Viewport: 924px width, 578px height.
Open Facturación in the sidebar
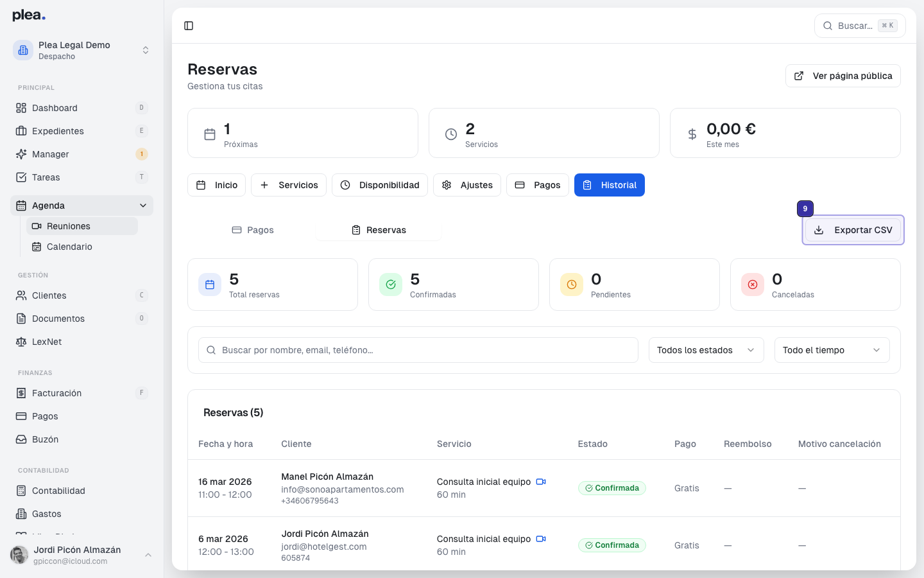pyautogui.click(x=81, y=393)
